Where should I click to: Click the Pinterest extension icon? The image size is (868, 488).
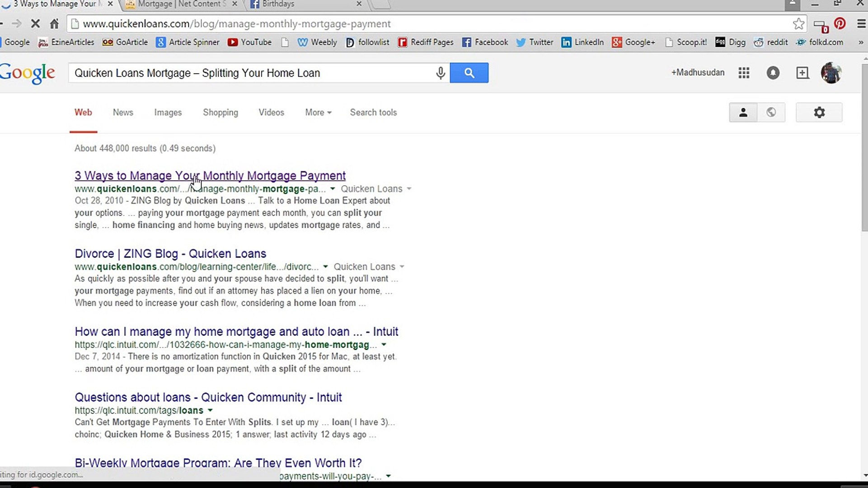(x=840, y=24)
